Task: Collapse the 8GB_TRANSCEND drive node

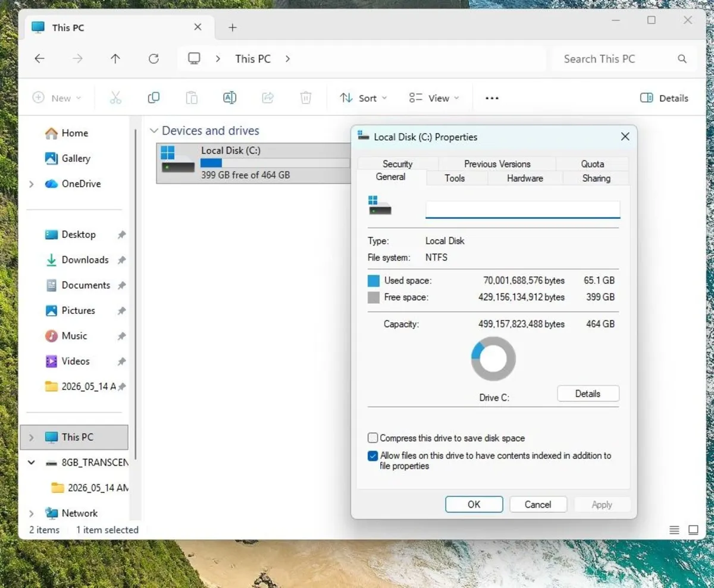Action: tap(32, 463)
